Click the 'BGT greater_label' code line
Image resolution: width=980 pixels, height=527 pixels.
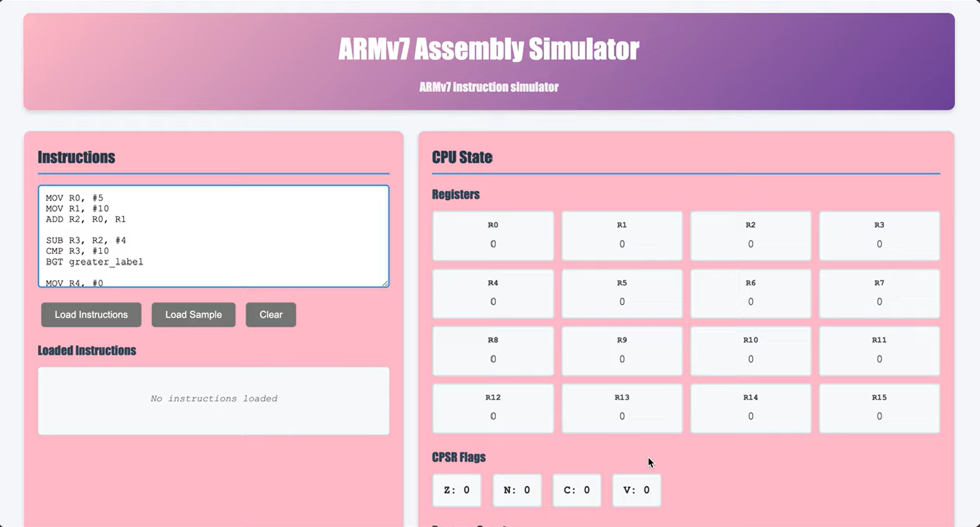coord(94,262)
